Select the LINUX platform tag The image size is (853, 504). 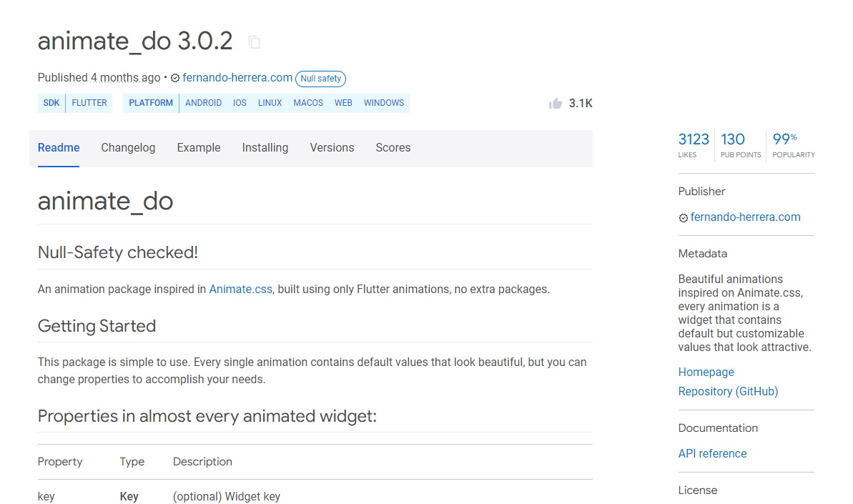click(270, 103)
